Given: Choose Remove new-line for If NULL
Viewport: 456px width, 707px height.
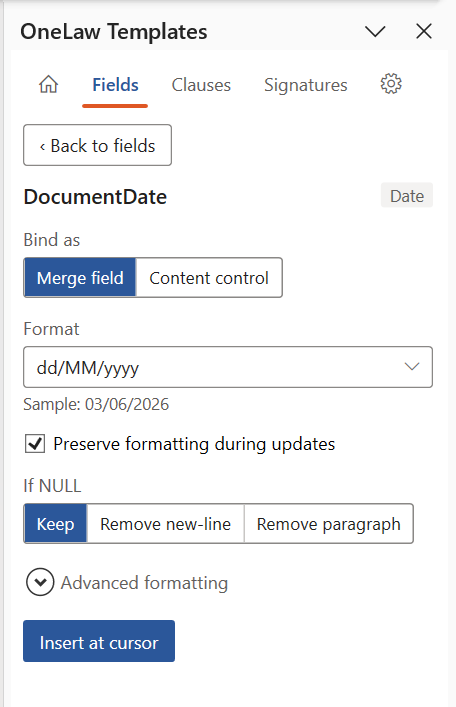Looking at the screenshot, I should coord(166,524).
